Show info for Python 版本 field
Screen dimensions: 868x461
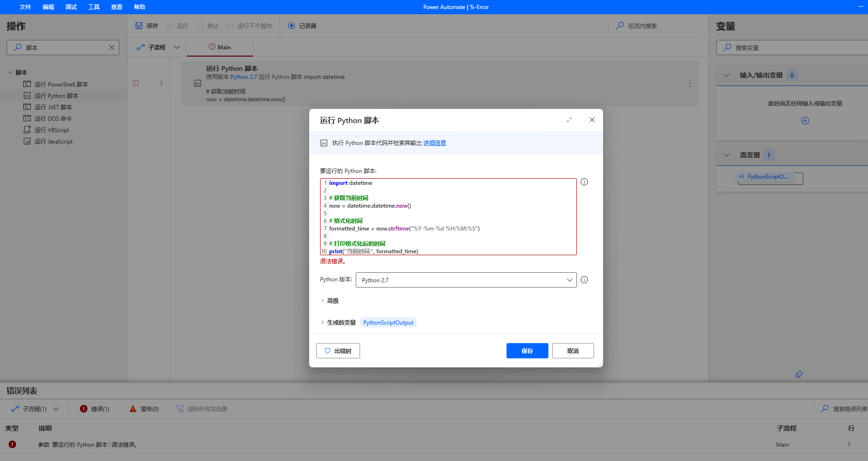[585, 280]
